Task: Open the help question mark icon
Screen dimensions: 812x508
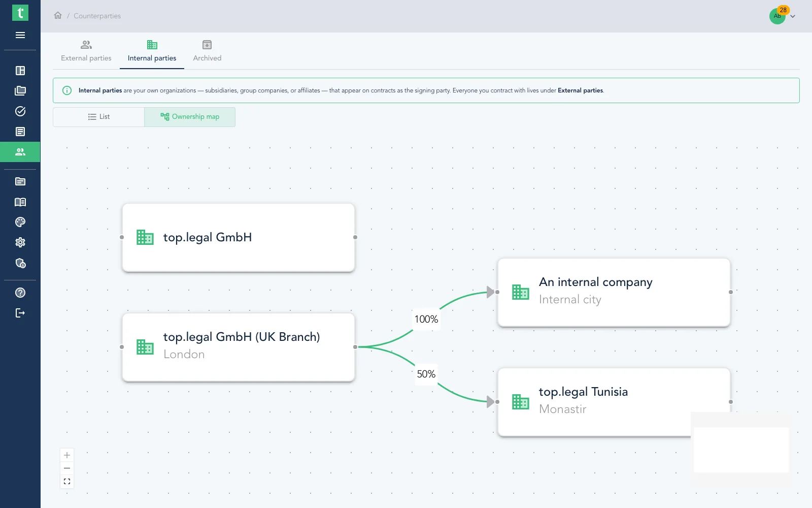Action: [x=20, y=293]
